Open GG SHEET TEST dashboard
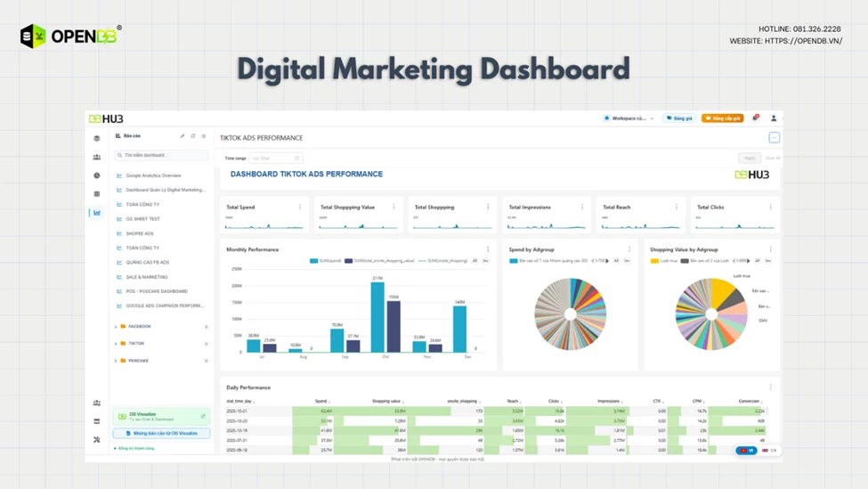Viewport: 868px width, 489px height. coord(142,219)
